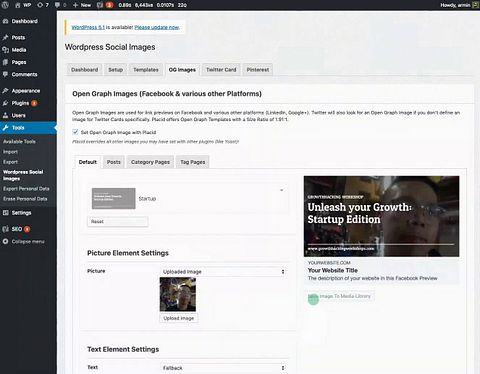480x374 pixels.
Task: Click the Reset button
Action: point(118,221)
